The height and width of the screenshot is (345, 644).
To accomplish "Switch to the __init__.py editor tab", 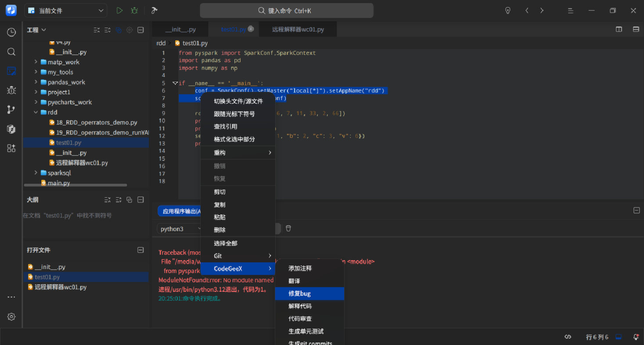I will (x=180, y=29).
